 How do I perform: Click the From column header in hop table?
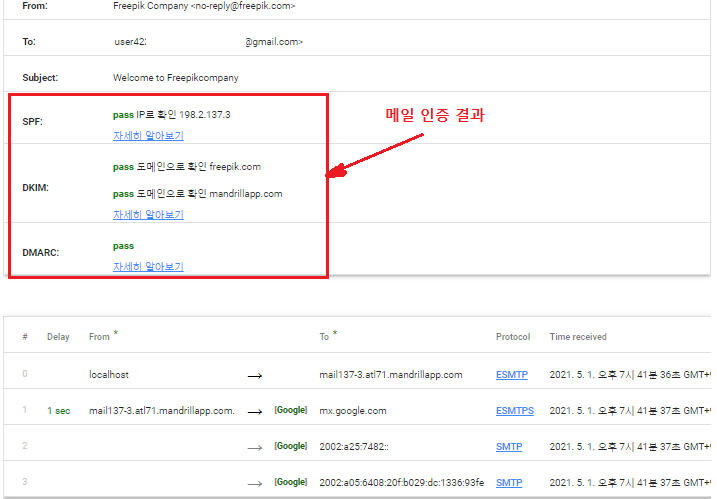coord(99,337)
